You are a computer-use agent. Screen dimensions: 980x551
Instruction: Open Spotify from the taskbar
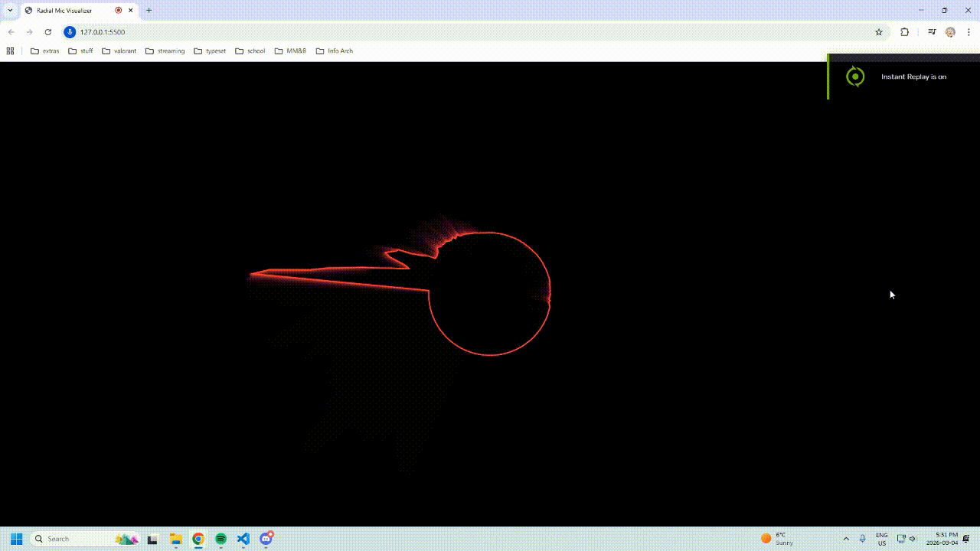[x=220, y=539]
